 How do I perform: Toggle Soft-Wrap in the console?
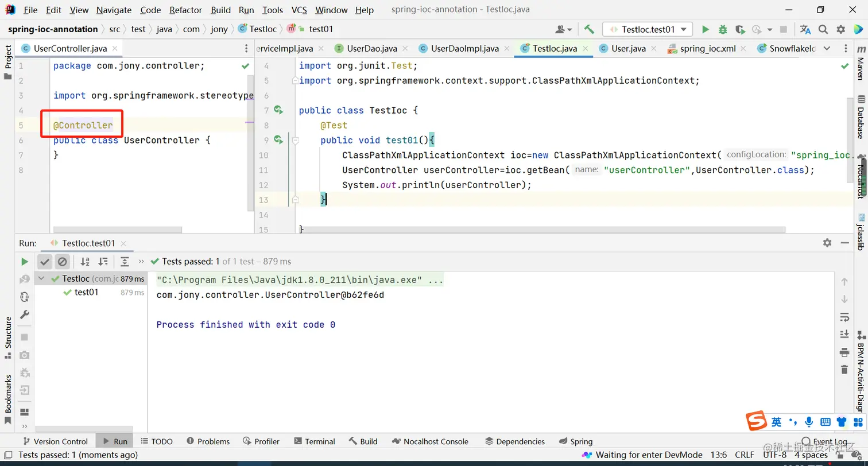click(844, 317)
